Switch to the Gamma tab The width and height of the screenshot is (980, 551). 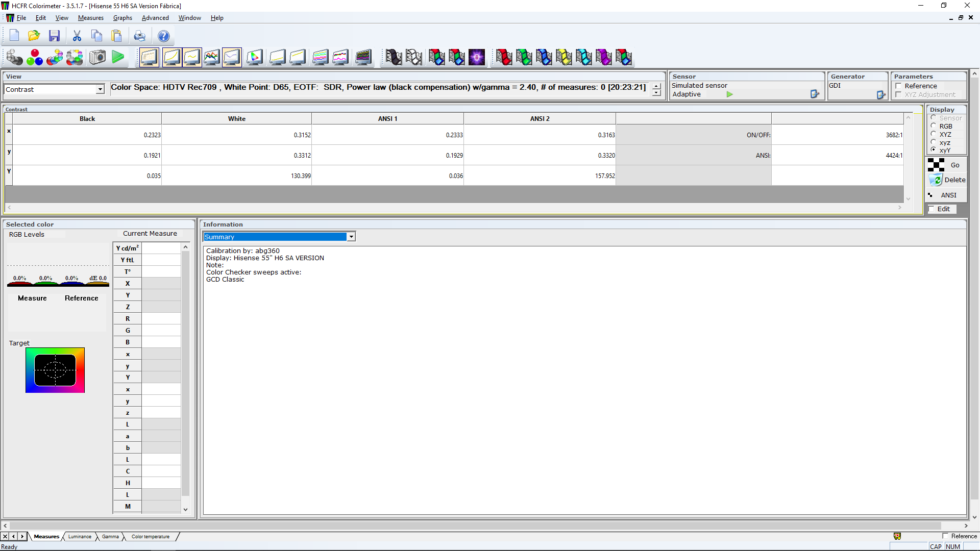pos(110,537)
